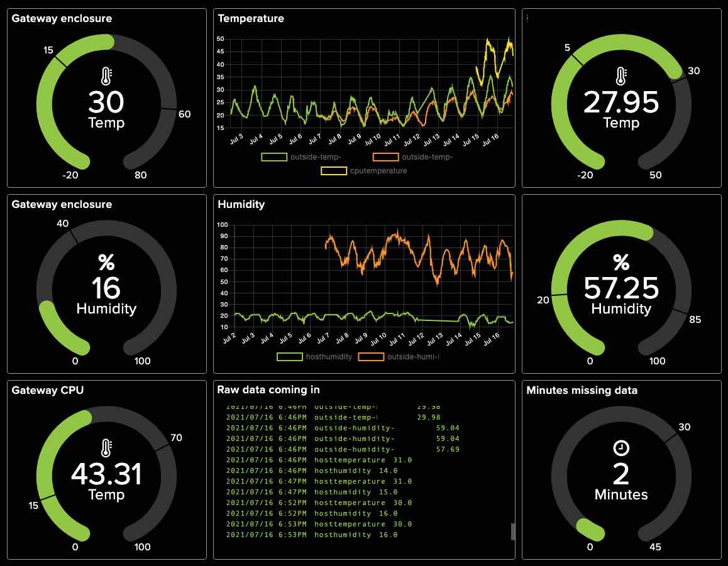Click the 2 Minutes value
The height and width of the screenshot is (566, 728).
coord(621,474)
